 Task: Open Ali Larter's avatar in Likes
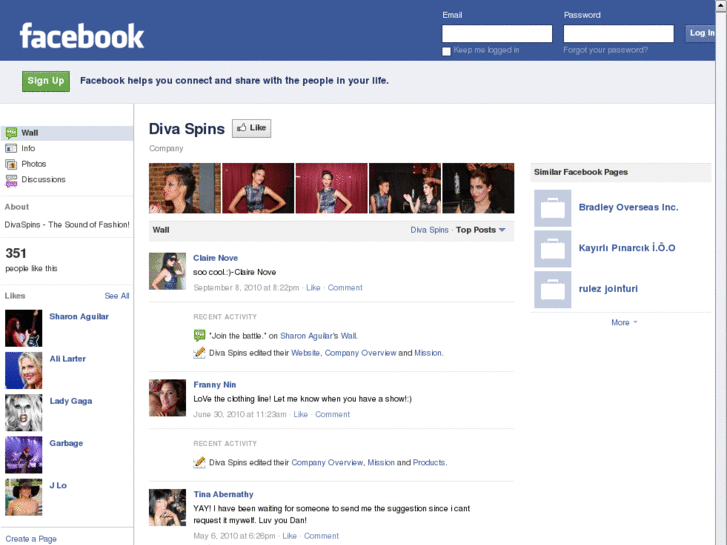(x=24, y=371)
